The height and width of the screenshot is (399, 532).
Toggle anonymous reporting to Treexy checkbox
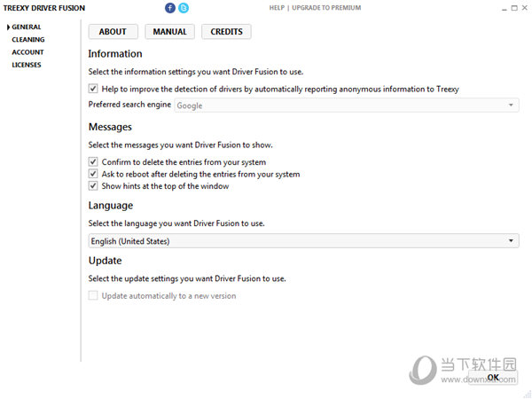click(93, 89)
